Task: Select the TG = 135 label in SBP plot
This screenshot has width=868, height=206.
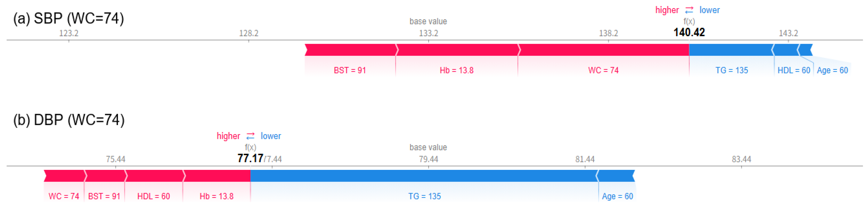Action: click(731, 70)
